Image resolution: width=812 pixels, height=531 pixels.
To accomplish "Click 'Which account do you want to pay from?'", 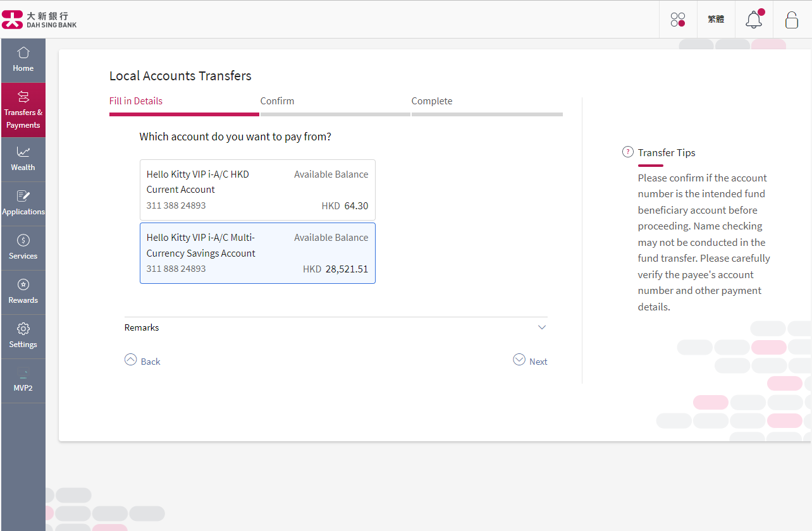I will pos(235,137).
